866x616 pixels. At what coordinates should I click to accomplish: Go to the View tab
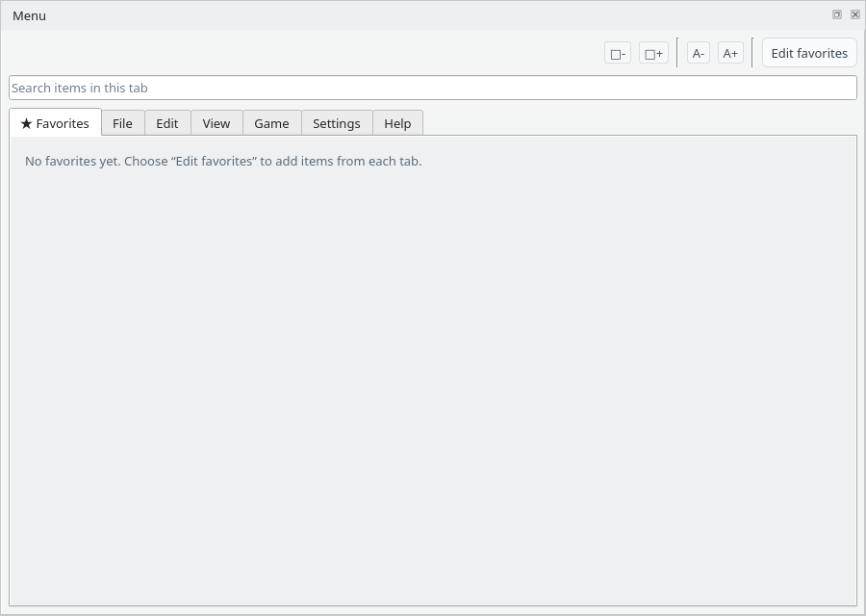tap(216, 123)
